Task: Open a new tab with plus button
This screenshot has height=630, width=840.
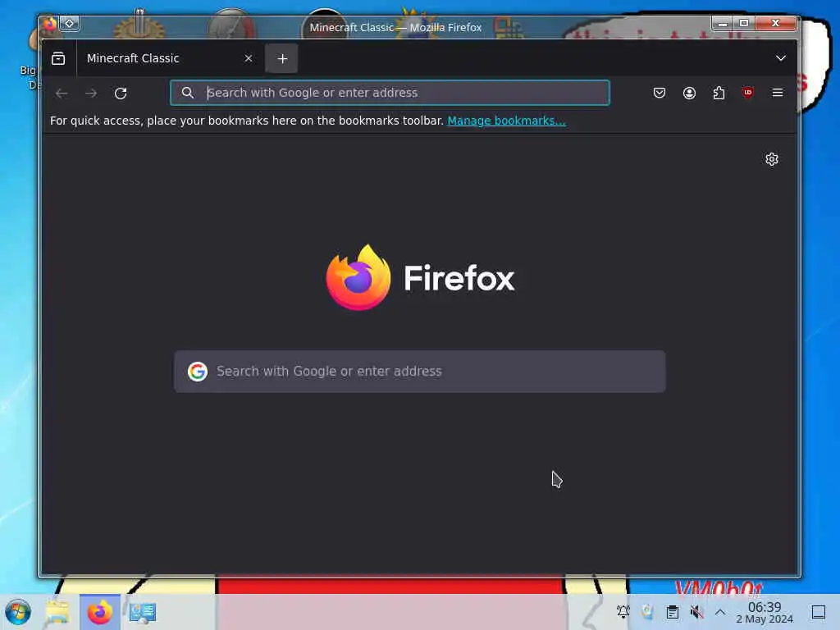Action: (x=282, y=59)
